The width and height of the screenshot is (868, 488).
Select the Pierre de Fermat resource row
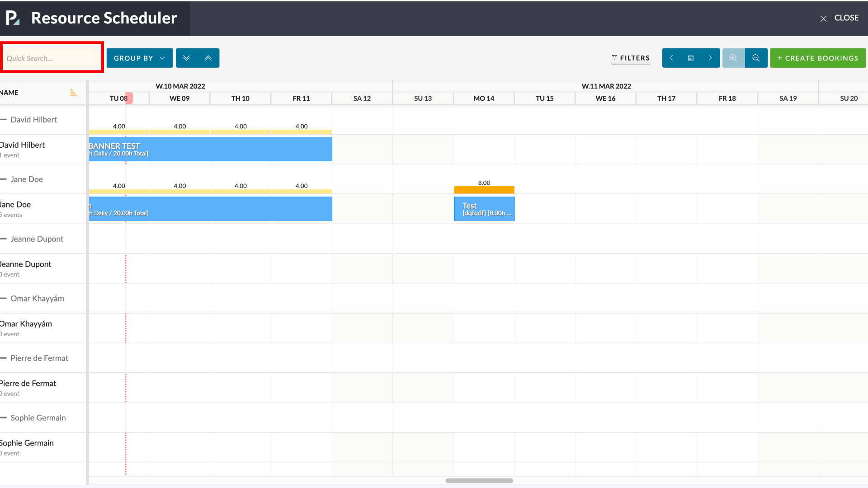click(43, 388)
